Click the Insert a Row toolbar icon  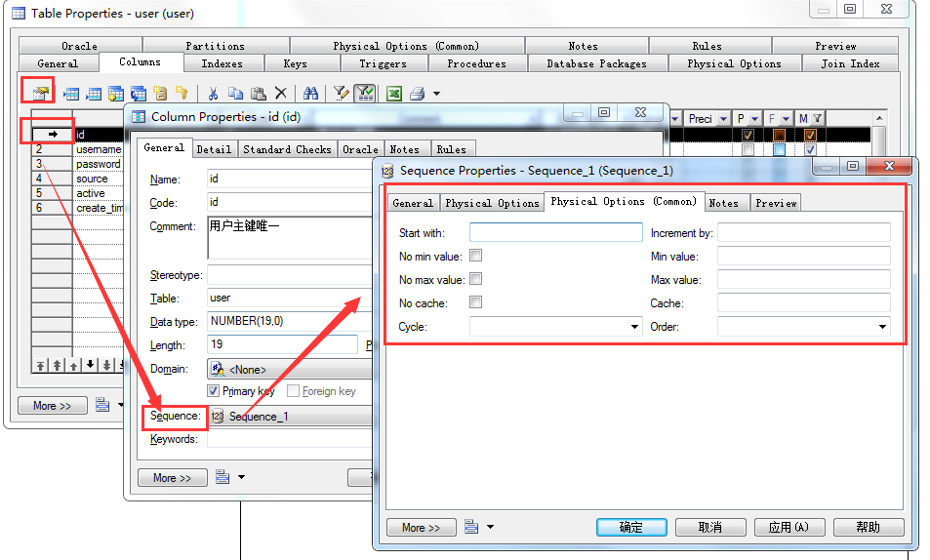(72, 93)
